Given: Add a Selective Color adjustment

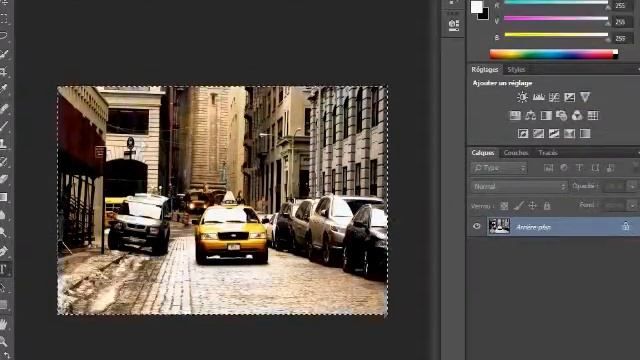Looking at the screenshot, I should tap(585, 133).
